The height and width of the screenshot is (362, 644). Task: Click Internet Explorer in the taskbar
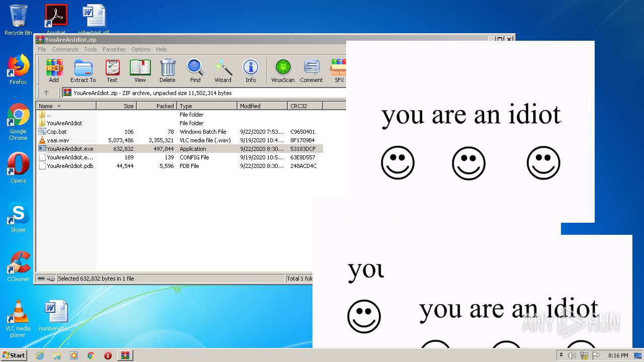click(x=40, y=355)
